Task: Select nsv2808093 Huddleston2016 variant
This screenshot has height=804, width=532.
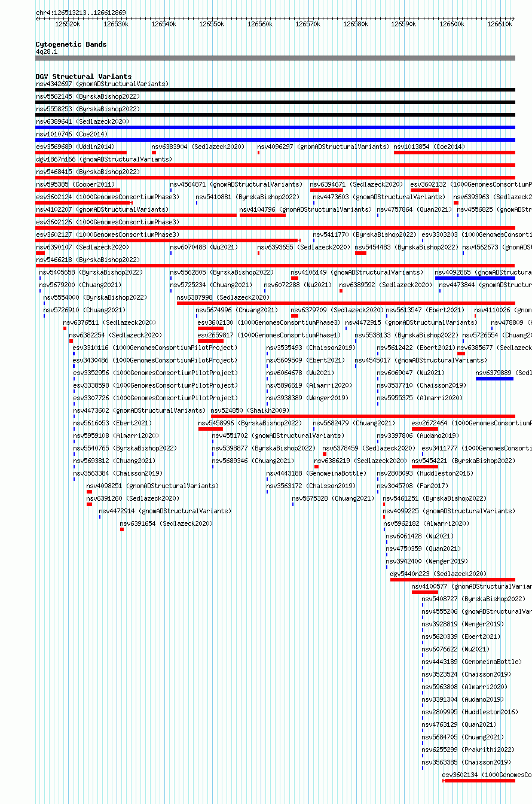Action: (425, 473)
